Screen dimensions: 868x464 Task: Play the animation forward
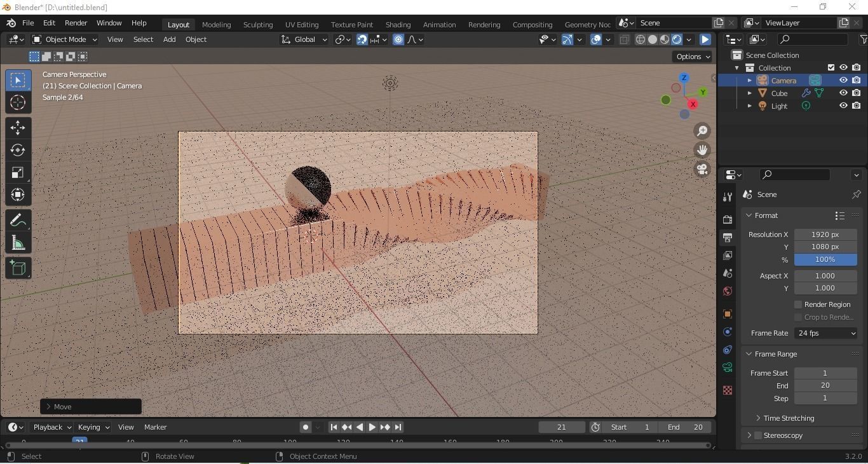pos(372,427)
